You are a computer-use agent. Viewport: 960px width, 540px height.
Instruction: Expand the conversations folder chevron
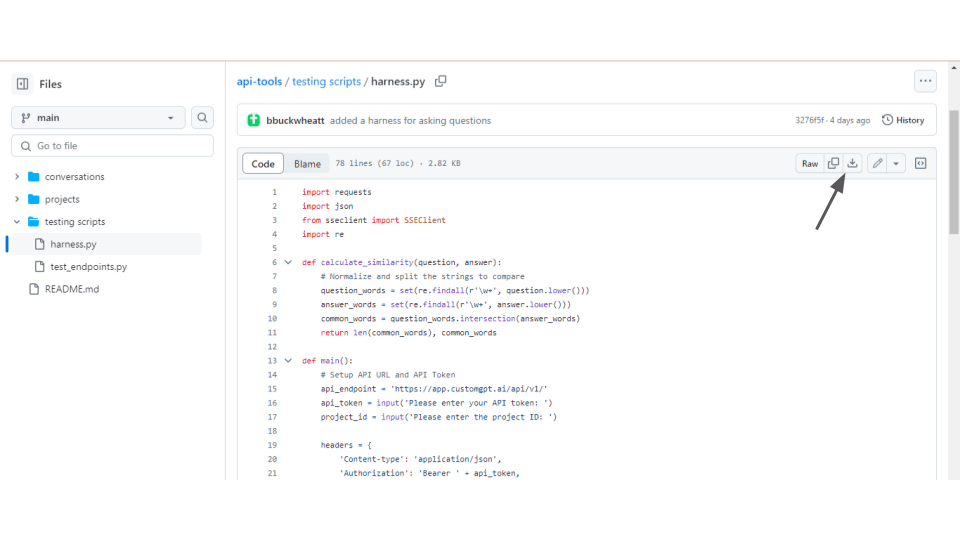17,176
